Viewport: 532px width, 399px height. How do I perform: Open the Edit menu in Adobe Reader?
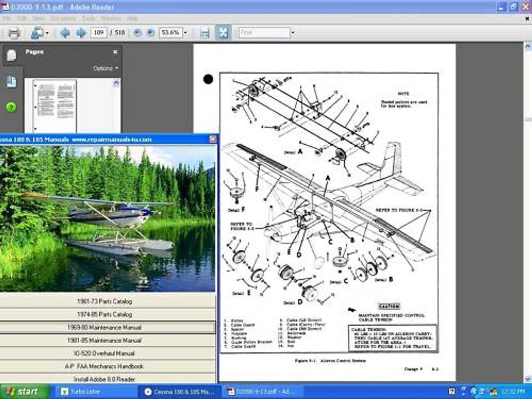(x=22, y=18)
